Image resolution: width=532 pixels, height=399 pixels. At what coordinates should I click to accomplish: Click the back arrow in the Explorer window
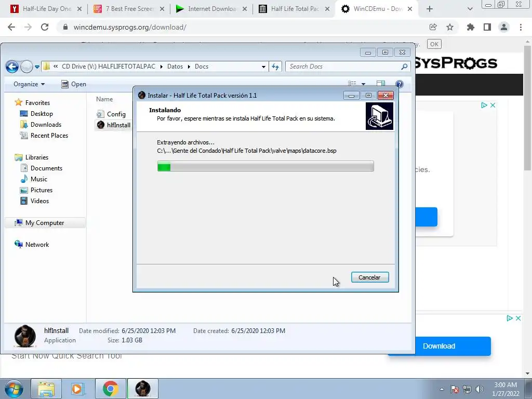[x=12, y=66]
